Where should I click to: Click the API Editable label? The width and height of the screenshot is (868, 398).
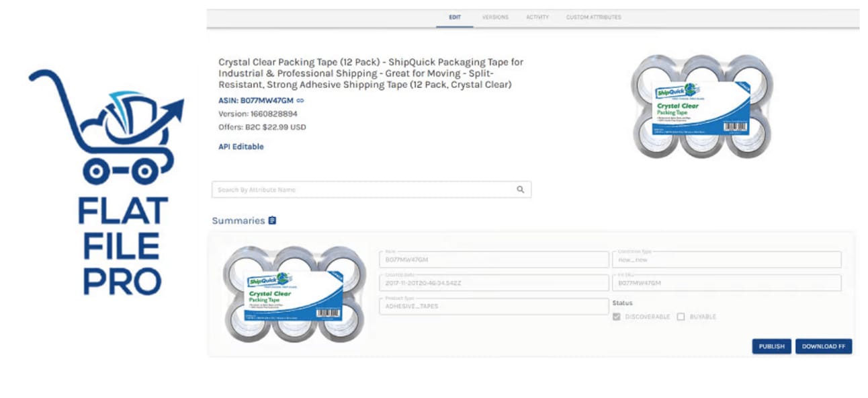[241, 147]
